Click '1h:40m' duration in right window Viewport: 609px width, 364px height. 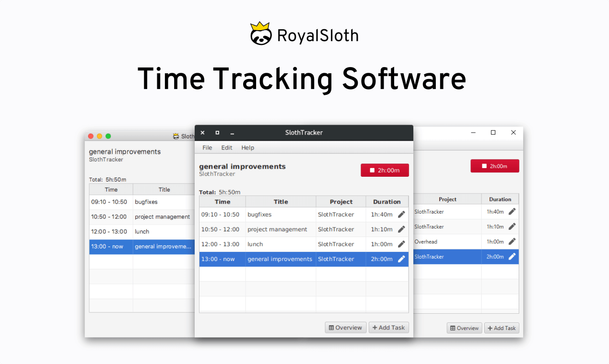(x=495, y=212)
